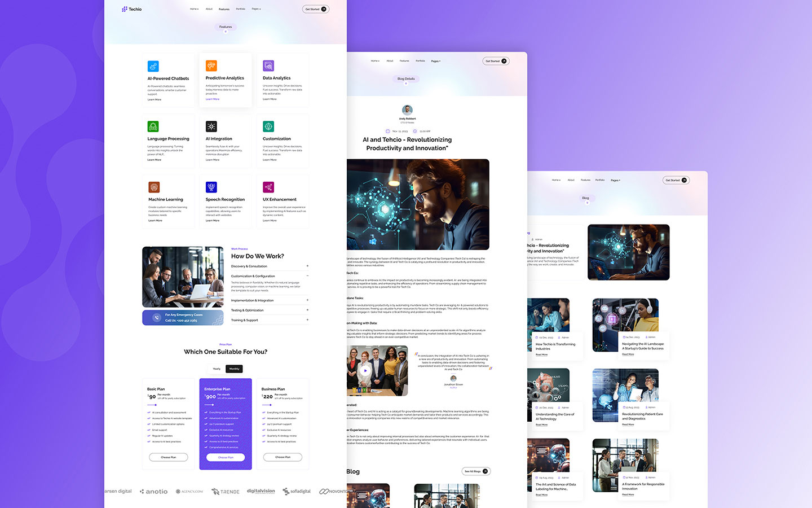Click the Language Processing icon
Viewport: 812px width, 508px height.
point(152,126)
